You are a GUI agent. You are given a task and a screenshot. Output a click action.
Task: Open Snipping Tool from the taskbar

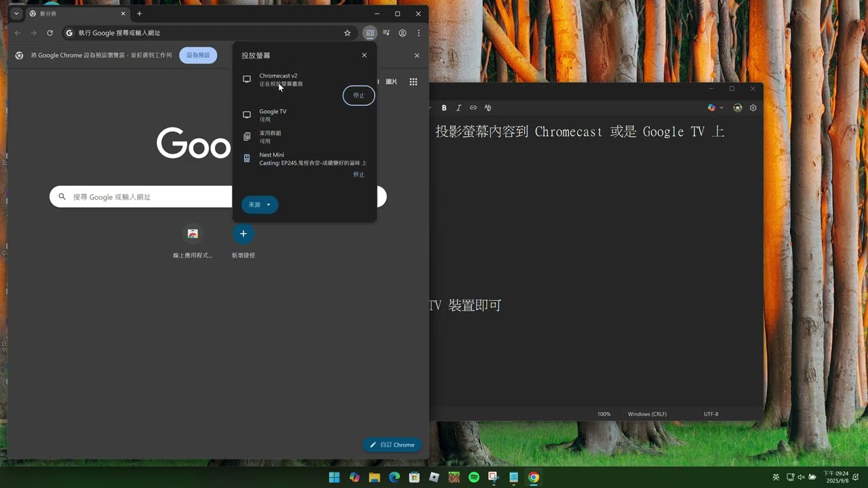click(x=494, y=477)
